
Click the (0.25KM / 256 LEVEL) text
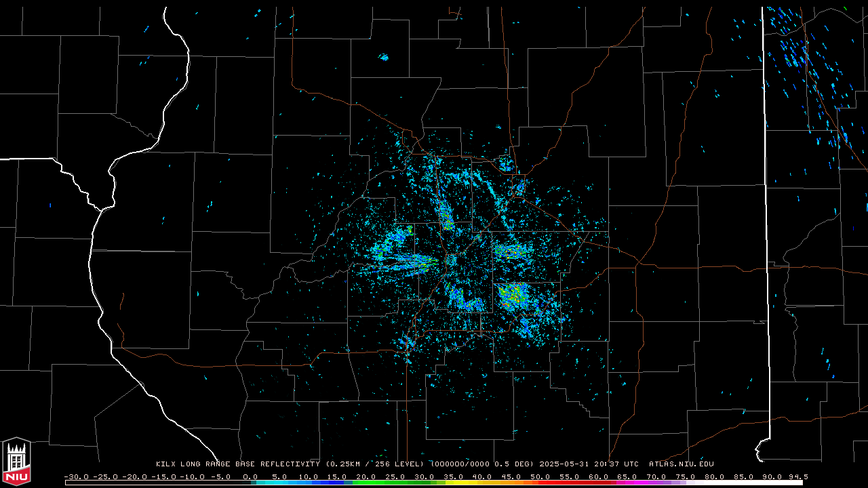point(375,464)
